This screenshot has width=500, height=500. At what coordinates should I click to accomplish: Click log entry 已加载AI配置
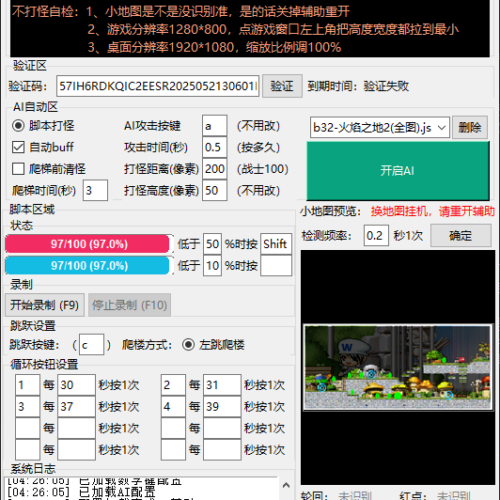click(x=82, y=492)
